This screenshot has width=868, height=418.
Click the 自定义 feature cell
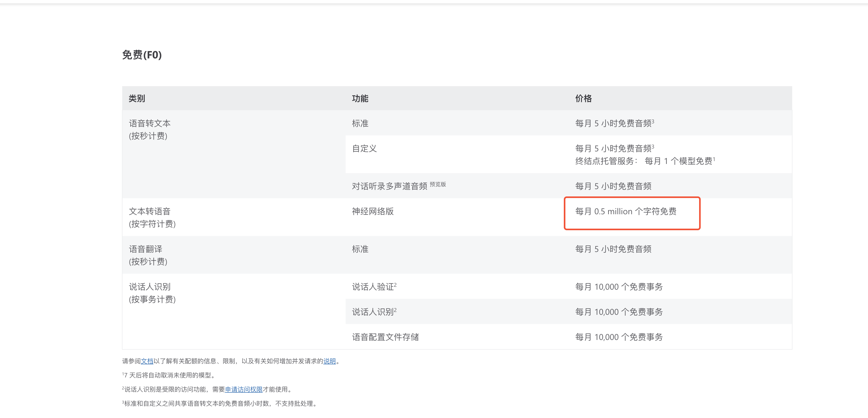point(457,155)
